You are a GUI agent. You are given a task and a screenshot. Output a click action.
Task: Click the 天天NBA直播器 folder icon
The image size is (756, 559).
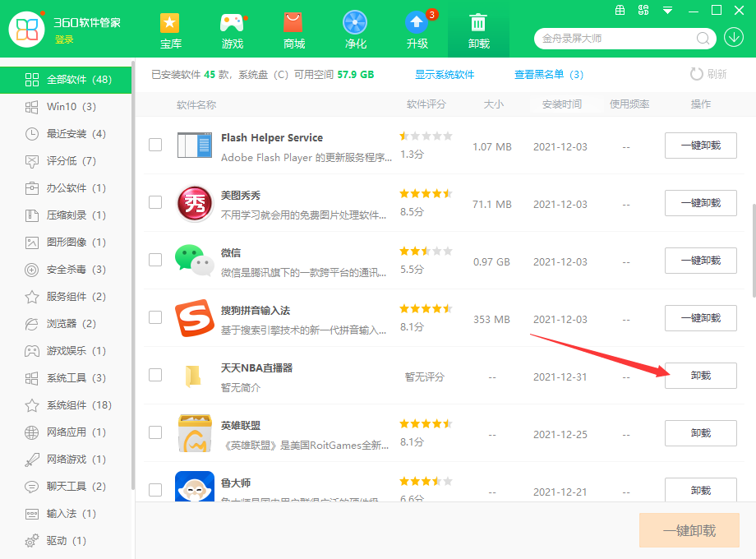point(193,376)
